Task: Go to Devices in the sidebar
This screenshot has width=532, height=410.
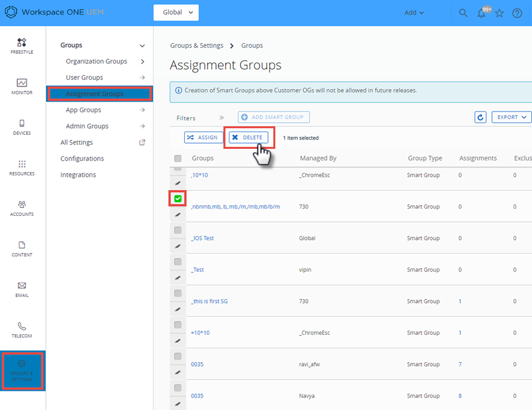Action: tap(22, 127)
